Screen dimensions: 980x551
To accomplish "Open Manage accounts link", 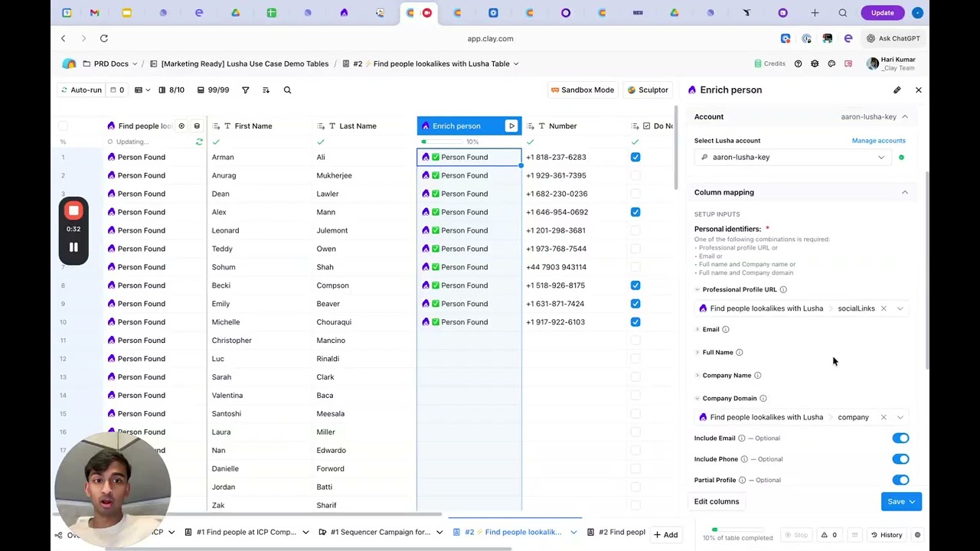I will pyautogui.click(x=878, y=141).
